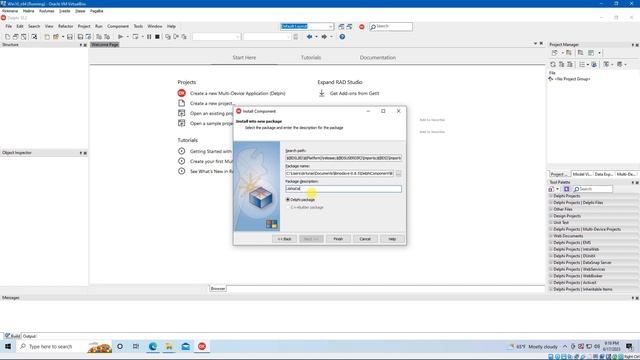640x360 pixels.
Task: Click the Package description input field
Action: click(343, 189)
